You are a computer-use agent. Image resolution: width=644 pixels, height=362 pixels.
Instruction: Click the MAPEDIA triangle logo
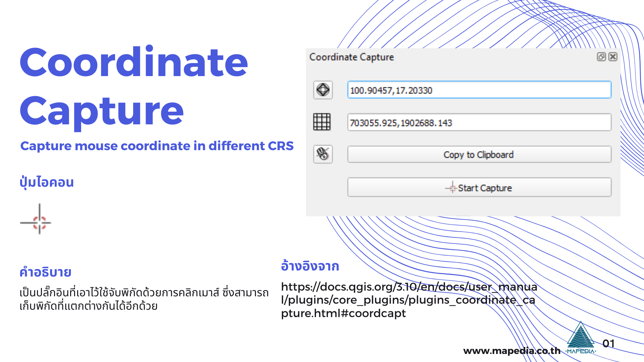581,338
